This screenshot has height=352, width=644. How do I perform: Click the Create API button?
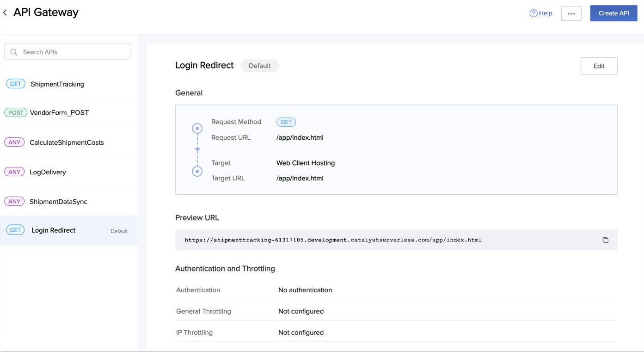(x=613, y=13)
